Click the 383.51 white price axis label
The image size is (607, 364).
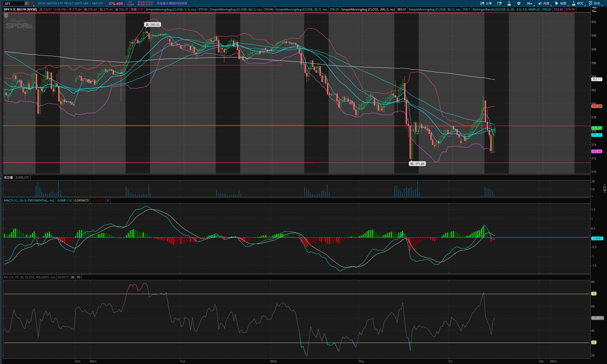click(596, 79)
